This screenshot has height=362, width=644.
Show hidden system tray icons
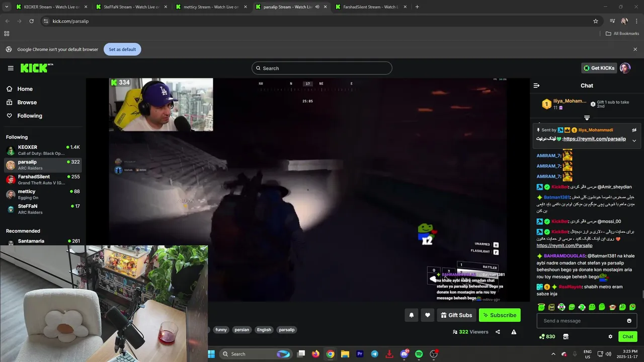[x=553, y=354]
